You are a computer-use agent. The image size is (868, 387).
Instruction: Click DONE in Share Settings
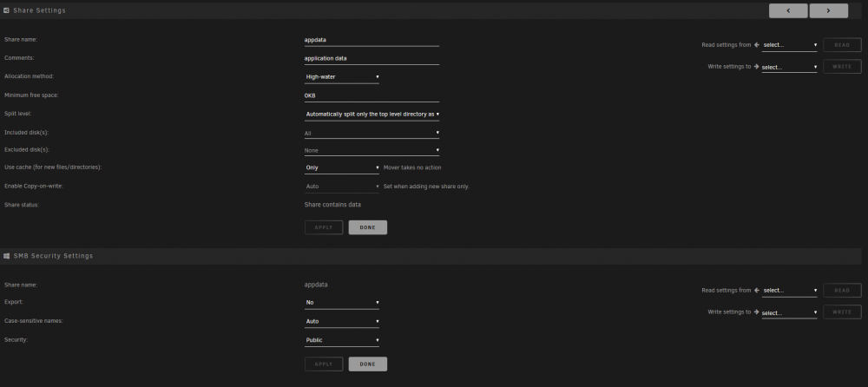(x=367, y=227)
